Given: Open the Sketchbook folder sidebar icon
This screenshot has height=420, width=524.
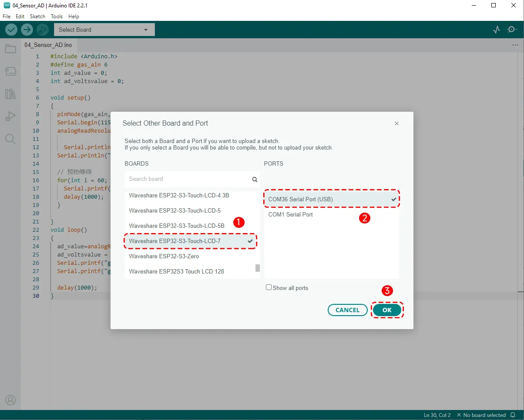Looking at the screenshot, I should [10, 49].
